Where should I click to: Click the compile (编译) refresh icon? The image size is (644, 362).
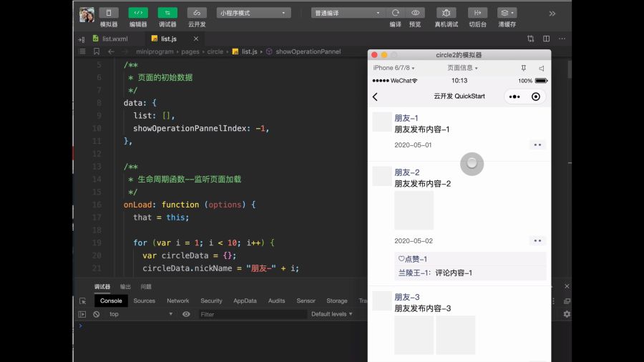395,13
